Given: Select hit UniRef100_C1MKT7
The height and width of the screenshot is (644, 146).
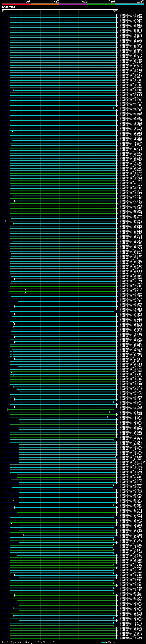Looking at the screenshot, I should point(131,103).
